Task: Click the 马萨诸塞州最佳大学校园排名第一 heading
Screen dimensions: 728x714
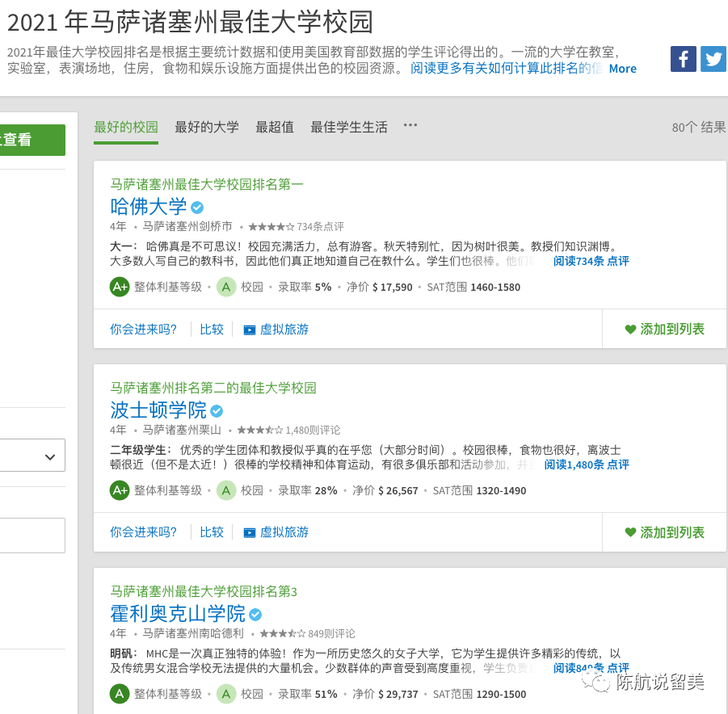Action: tap(207, 184)
